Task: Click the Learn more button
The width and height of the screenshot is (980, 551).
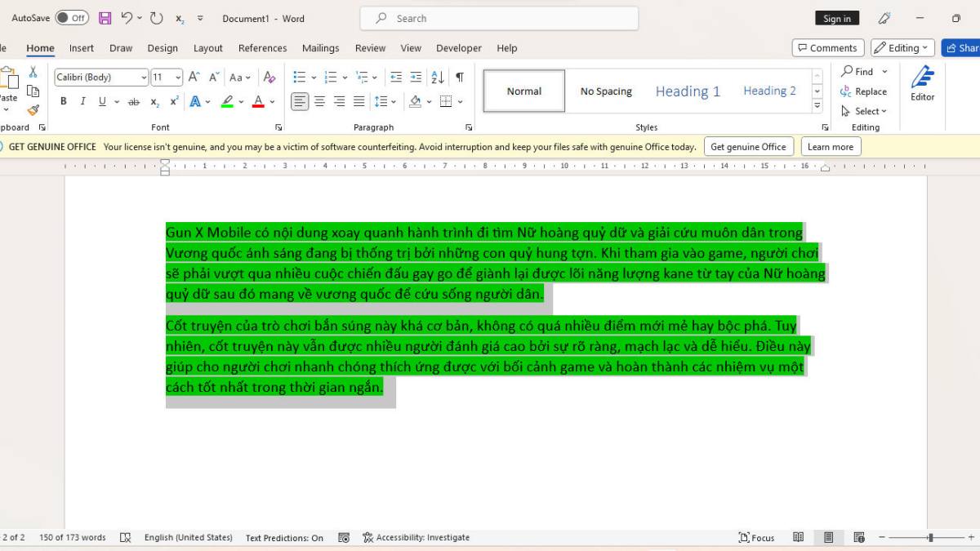Action: tap(831, 147)
